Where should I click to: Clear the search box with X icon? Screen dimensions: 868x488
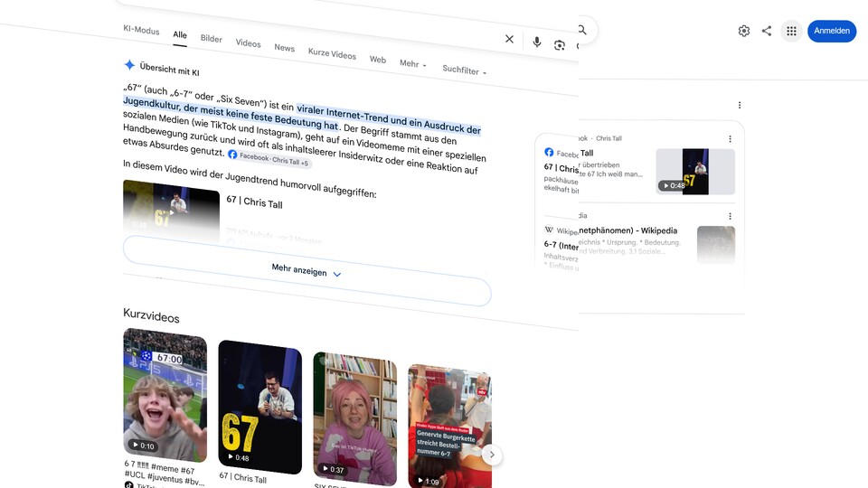[509, 39]
